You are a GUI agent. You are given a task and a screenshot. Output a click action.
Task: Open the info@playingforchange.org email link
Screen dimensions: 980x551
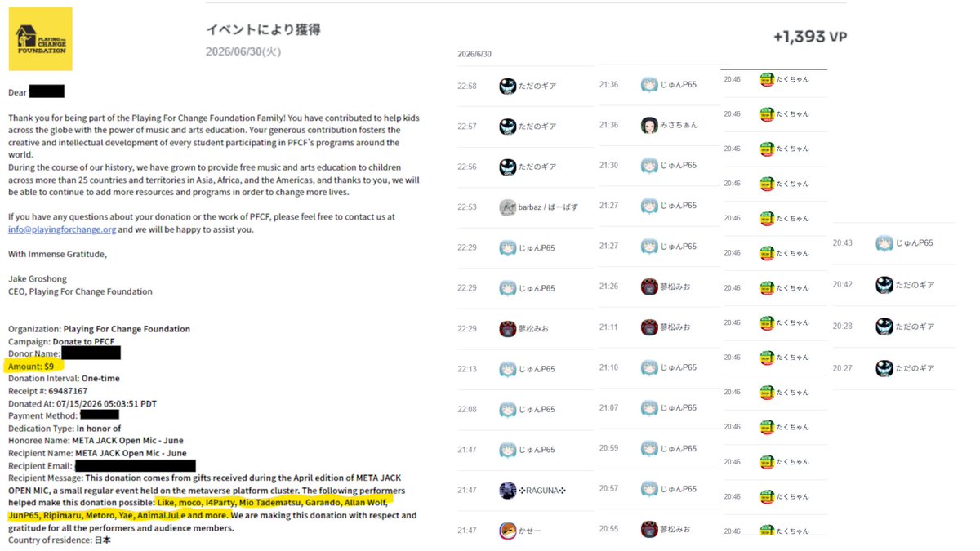click(62, 229)
